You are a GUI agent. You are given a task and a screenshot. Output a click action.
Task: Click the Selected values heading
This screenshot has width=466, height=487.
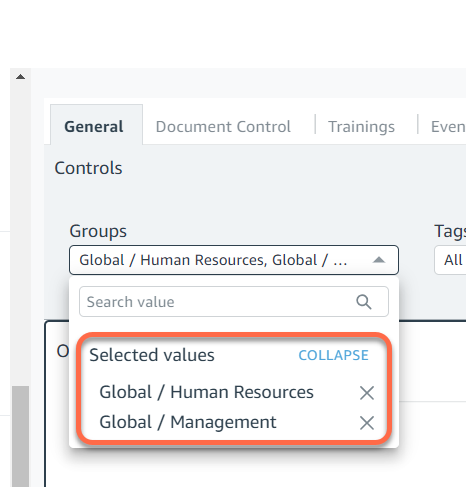point(152,355)
